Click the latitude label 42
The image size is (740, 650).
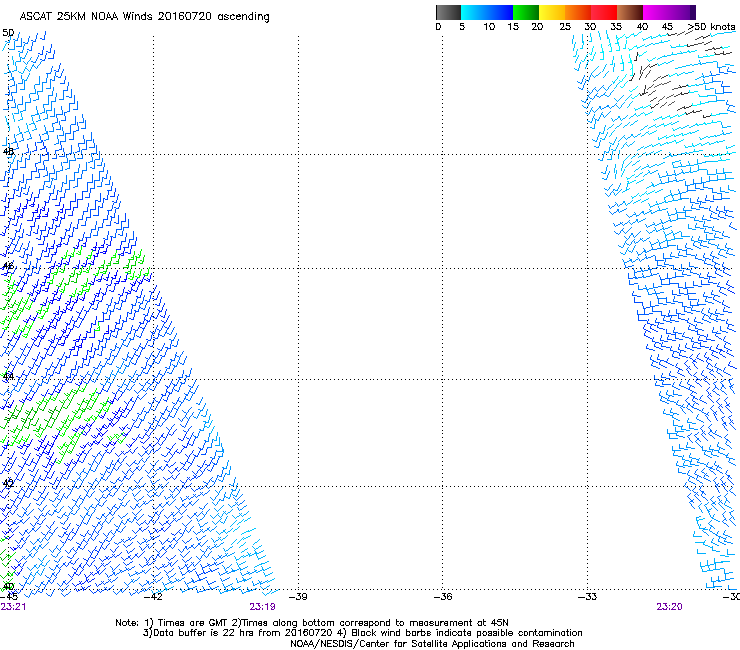click(8, 483)
